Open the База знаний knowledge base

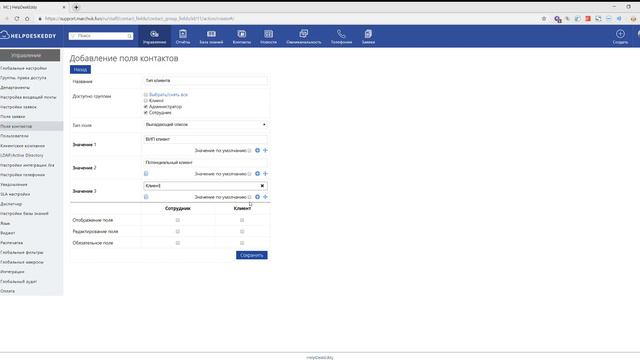211,36
